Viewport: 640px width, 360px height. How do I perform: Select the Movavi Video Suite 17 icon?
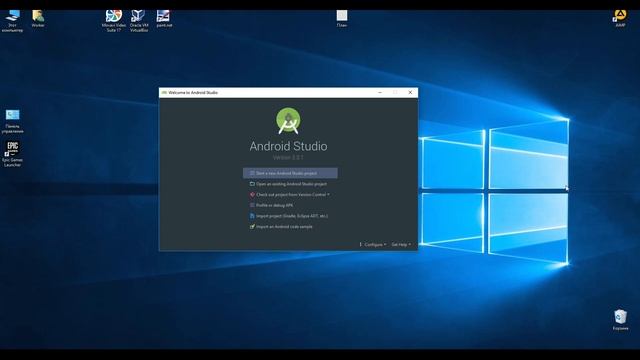point(114,20)
